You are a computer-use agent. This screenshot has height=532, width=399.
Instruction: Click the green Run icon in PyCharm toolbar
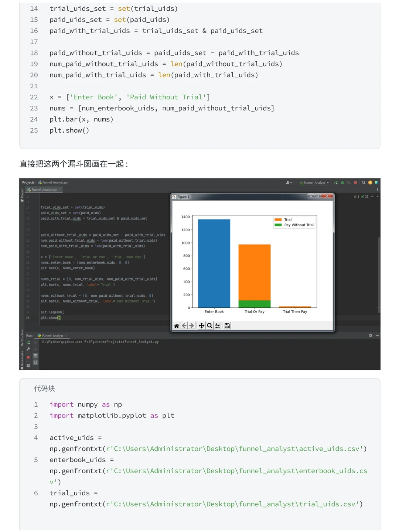336,183
